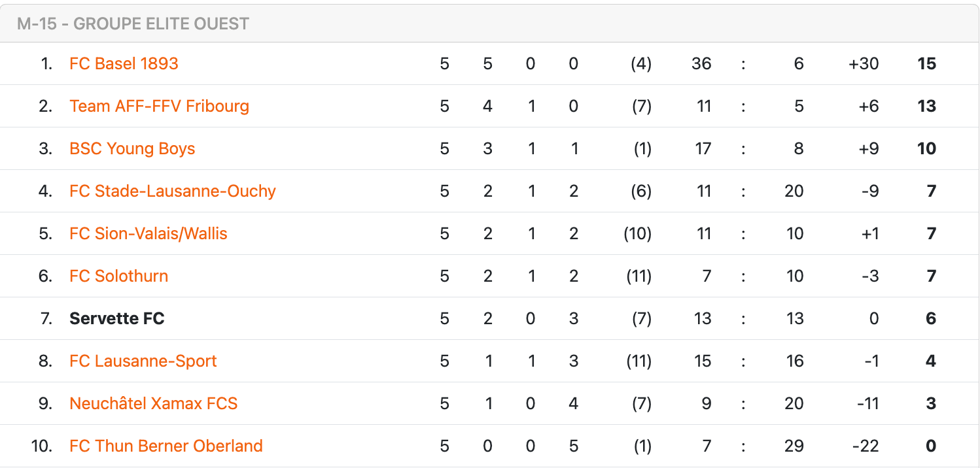
Task: Click the M-15 Groupe Elite Ouest header
Action: tap(133, 24)
